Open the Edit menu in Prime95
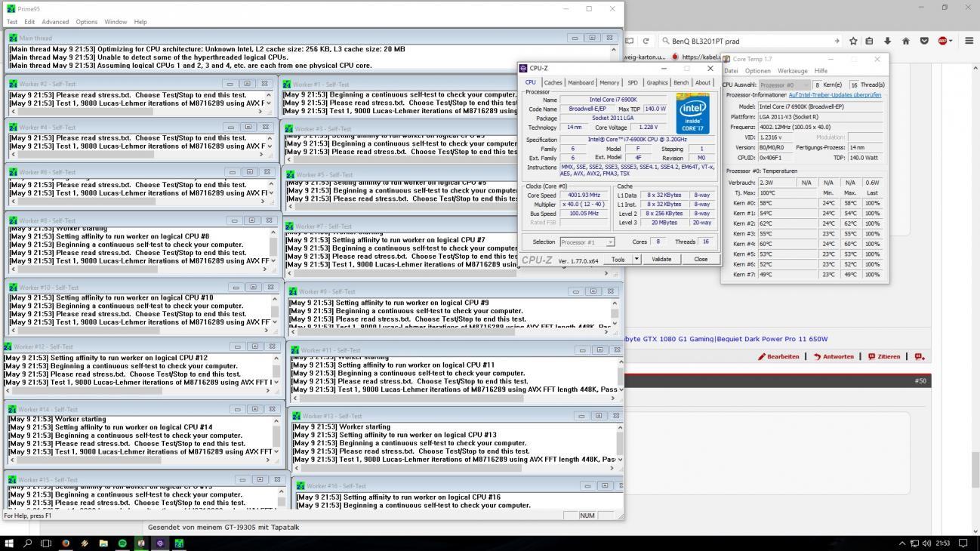The image size is (980, 551). tap(29, 22)
